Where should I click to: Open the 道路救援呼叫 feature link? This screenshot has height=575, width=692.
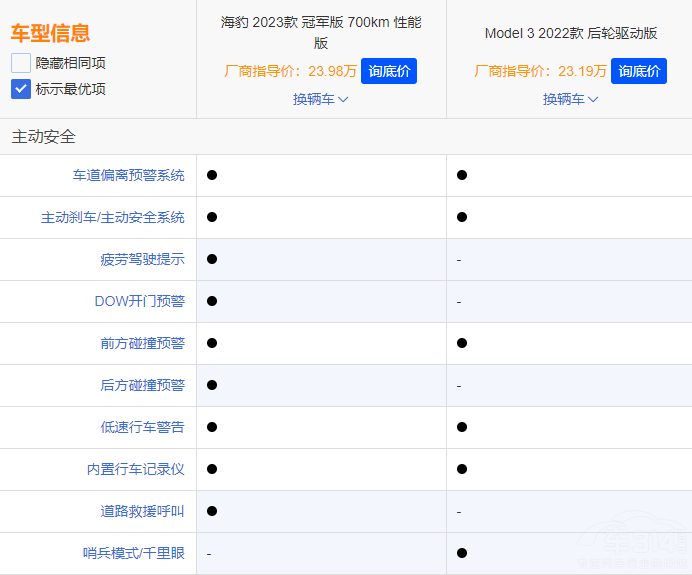point(142,511)
